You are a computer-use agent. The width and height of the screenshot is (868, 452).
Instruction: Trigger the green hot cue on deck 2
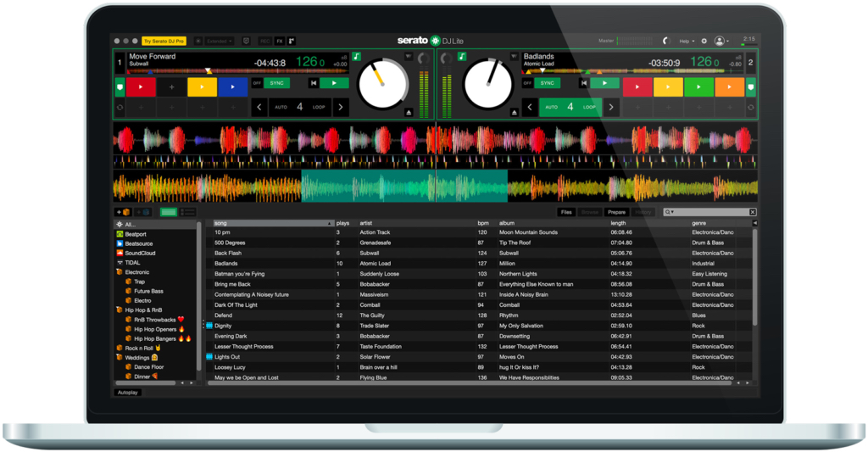point(698,87)
